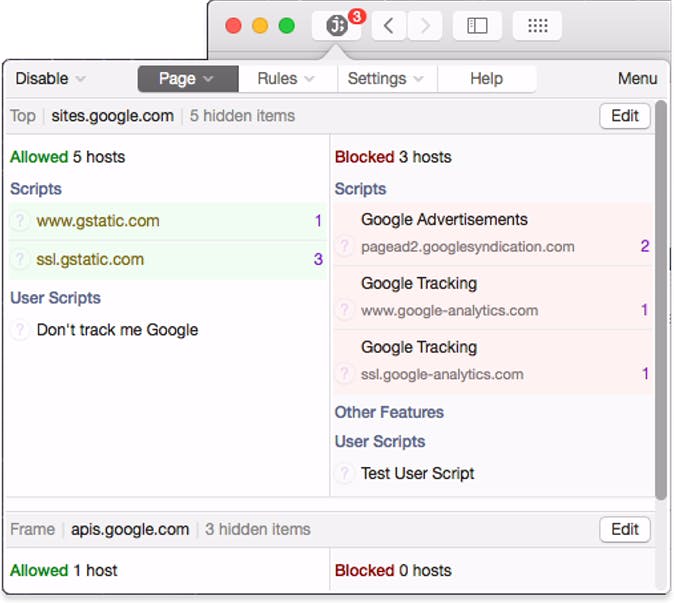The height and width of the screenshot is (603, 674).
Task: Click the popover vertical scrollbar
Action: pyautogui.click(x=660, y=300)
